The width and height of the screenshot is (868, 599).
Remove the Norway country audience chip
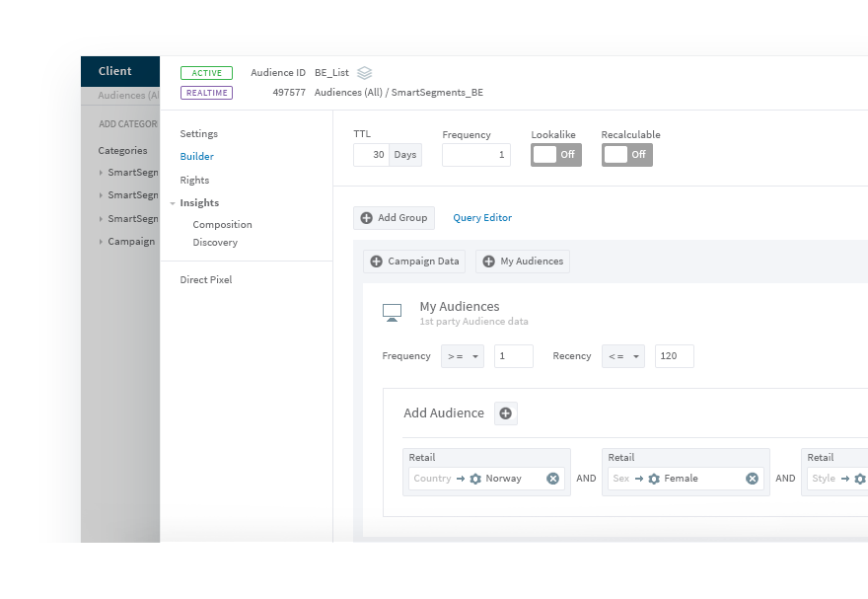click(552, 479)
